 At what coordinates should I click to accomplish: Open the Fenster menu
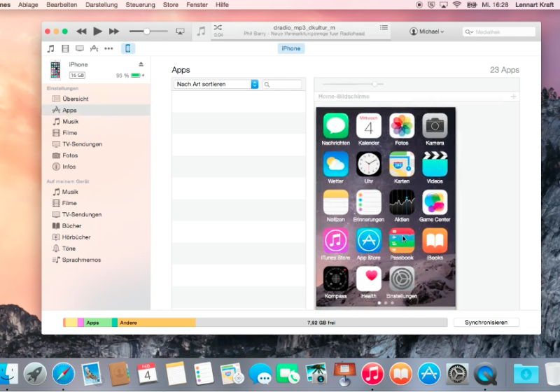197,5
